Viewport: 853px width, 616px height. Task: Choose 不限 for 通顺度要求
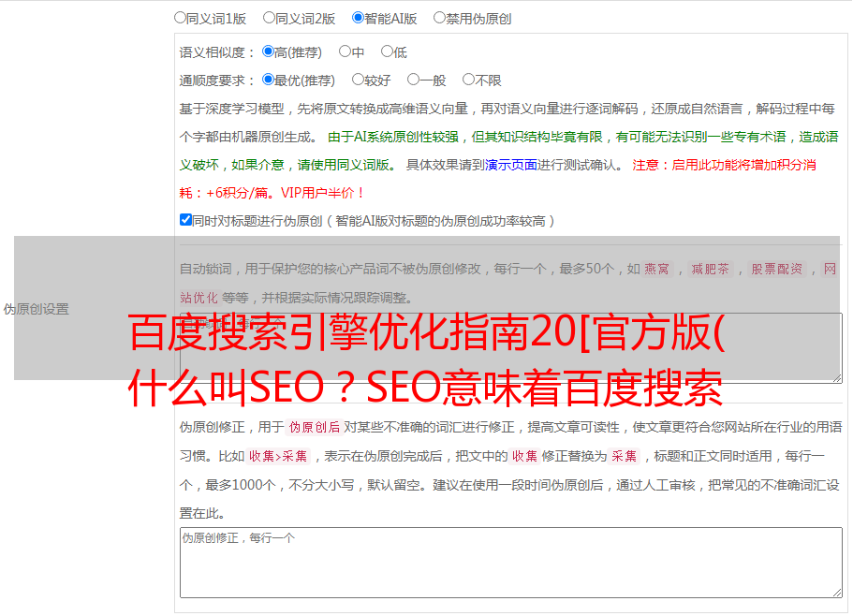468,80
